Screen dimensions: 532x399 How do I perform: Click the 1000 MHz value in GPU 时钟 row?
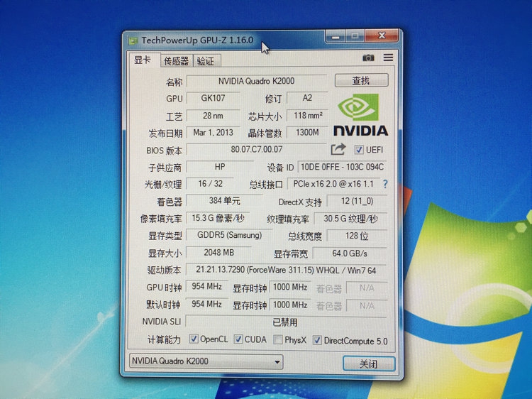click(x=290, y=288)
